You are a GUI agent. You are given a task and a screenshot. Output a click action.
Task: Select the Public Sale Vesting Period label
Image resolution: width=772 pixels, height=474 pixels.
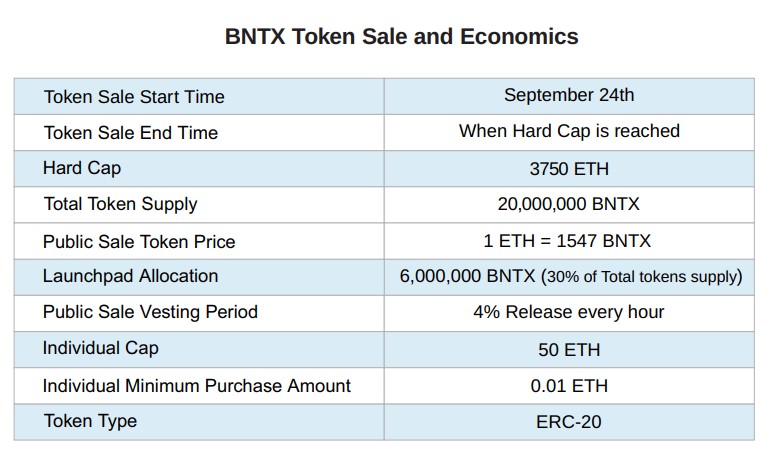(150, 312)
